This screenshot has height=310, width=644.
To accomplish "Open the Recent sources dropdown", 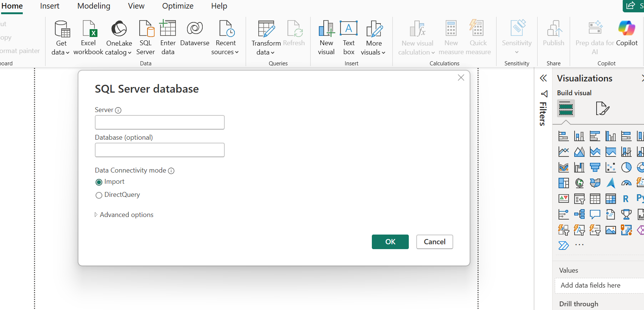I will tap(225, 52).
